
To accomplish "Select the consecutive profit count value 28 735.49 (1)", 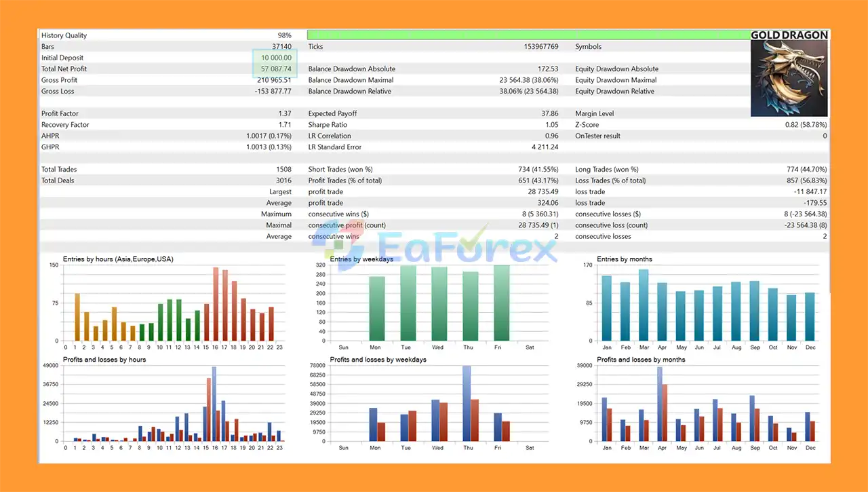I will point(538,225).
